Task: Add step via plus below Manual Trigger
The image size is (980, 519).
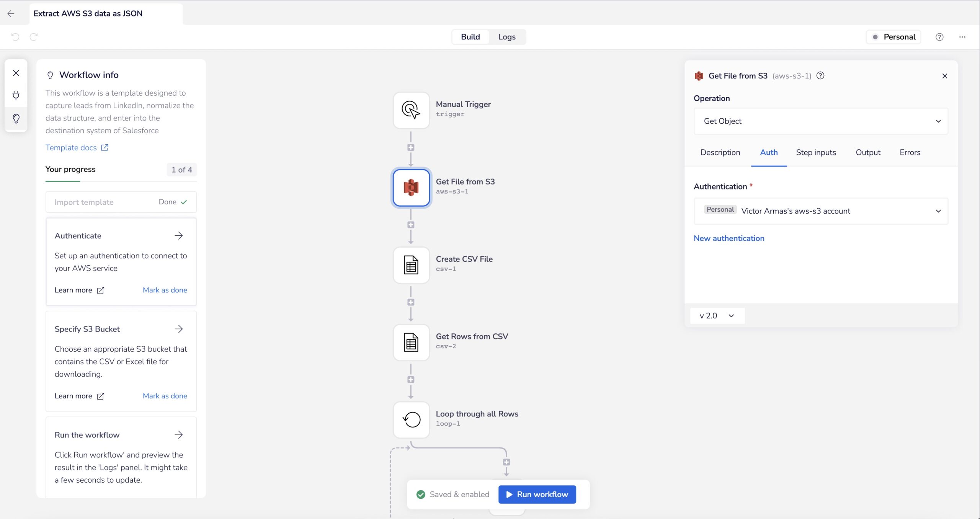Action: [411, 147]
